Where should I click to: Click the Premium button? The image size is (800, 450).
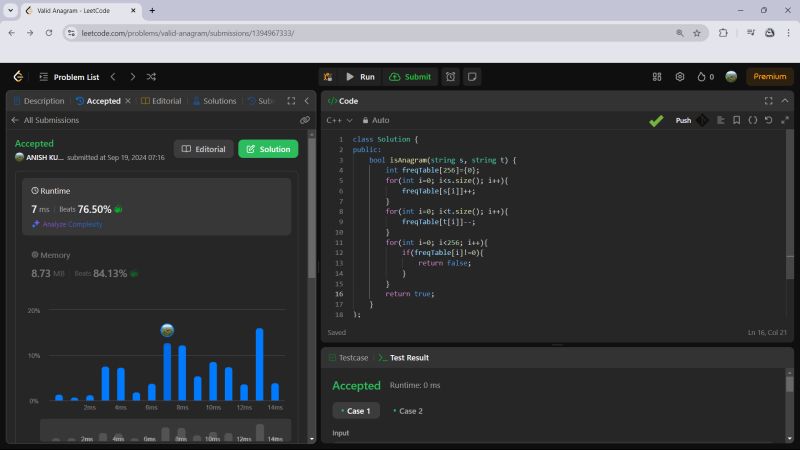tap(770, 77)
